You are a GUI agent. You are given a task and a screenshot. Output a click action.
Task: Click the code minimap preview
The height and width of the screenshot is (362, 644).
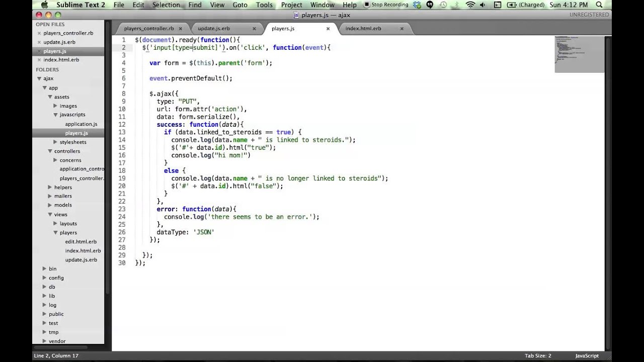tap(579, 54)
